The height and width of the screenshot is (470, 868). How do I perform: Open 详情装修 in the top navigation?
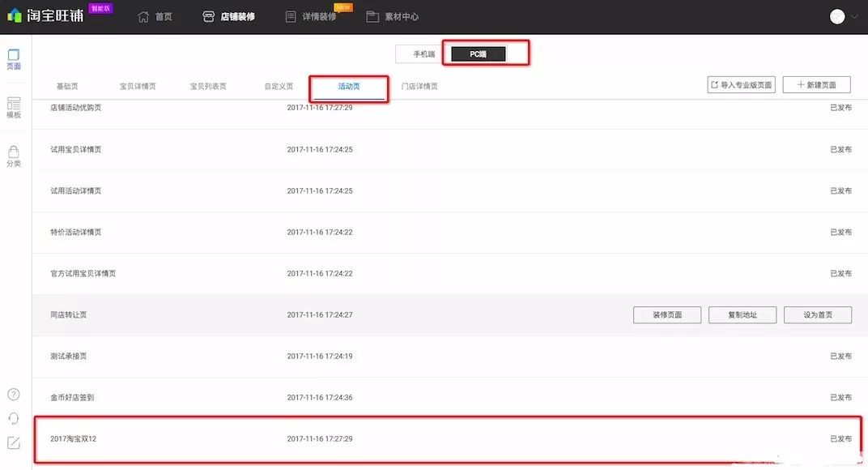tap(311, 16)
